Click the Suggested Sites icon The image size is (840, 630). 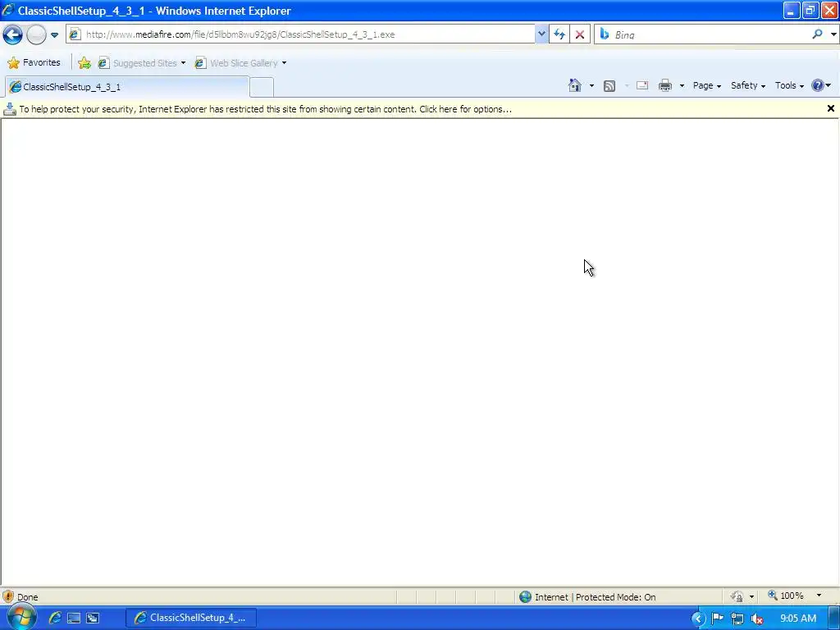[x=103, y=63]
